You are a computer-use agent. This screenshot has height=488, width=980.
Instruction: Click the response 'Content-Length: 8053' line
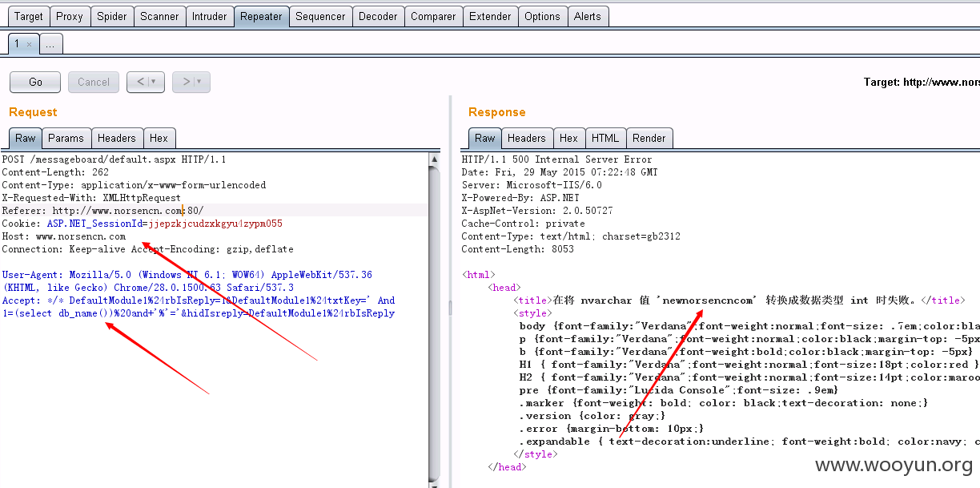(518, 249)
